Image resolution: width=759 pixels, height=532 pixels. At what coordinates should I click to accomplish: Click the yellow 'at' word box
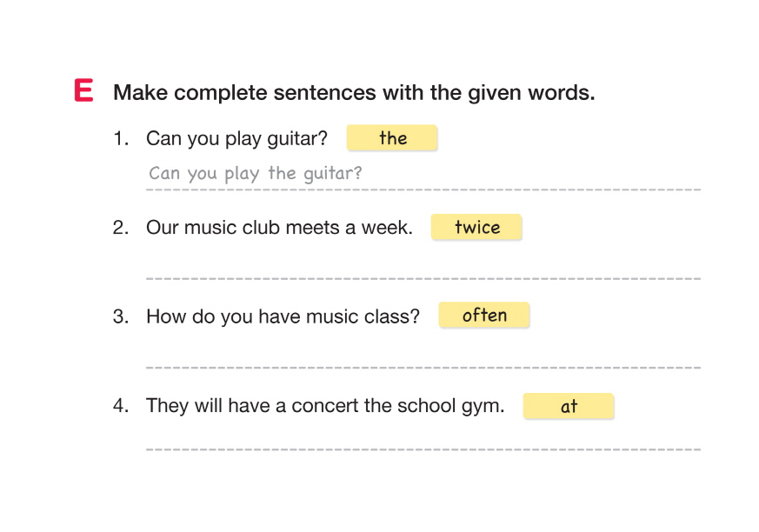[x=569, y=406]
